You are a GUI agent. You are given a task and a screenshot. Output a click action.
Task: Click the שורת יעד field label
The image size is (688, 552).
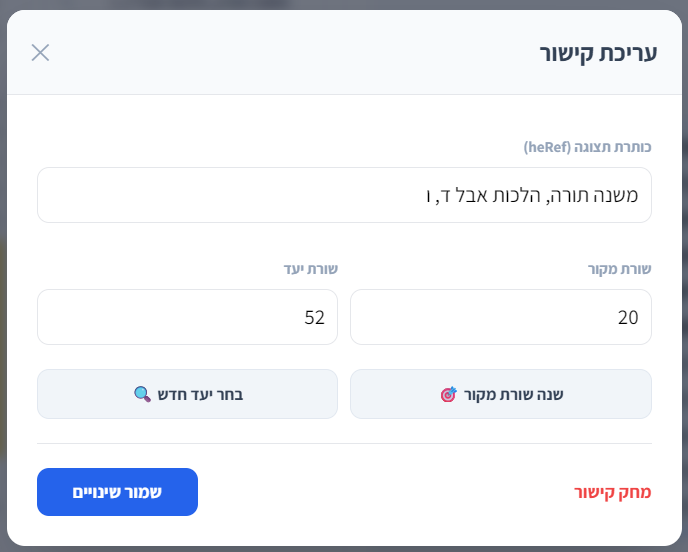click(310, 269)
